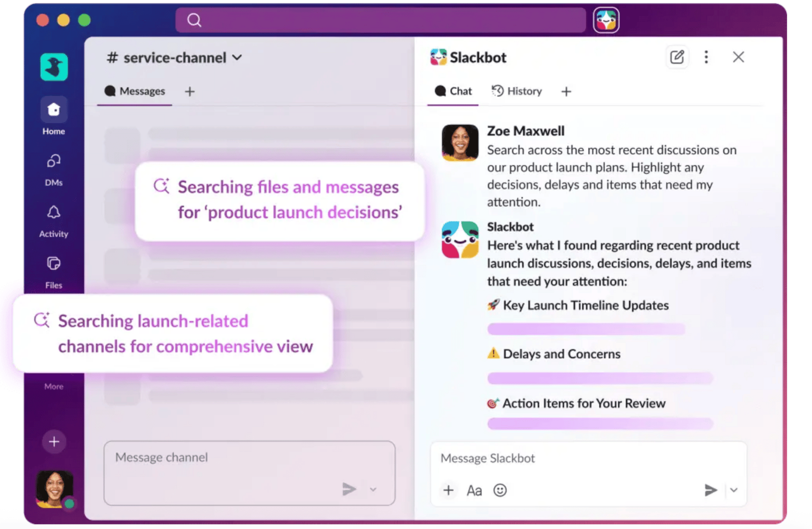Expand service-channel name dropdown chevron
Viewport: 812px width, 529px height.
(237, 58)
